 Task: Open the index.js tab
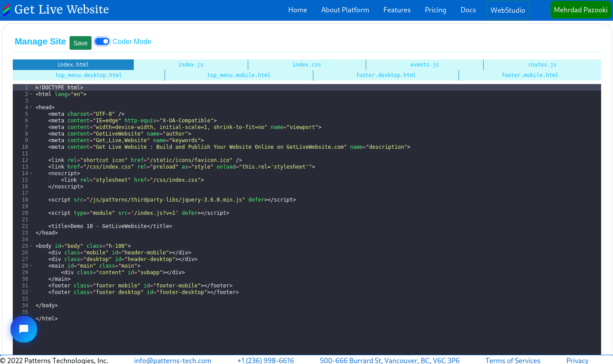pos(191,65)
